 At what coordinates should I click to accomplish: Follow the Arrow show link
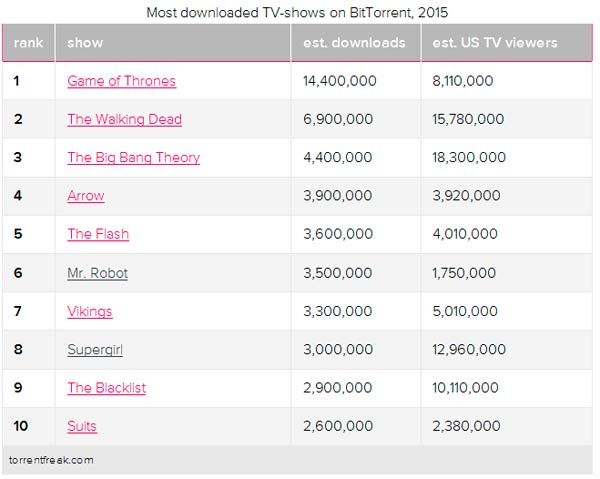85,196
